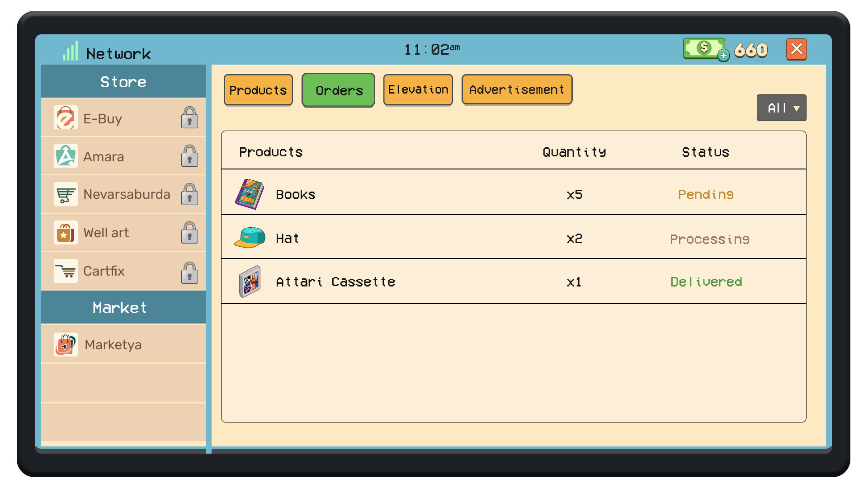Open the Nevarsaburda shopping cart app
Image resolution: width=868 pixels, height=488 pixels.
click(66, 194)
